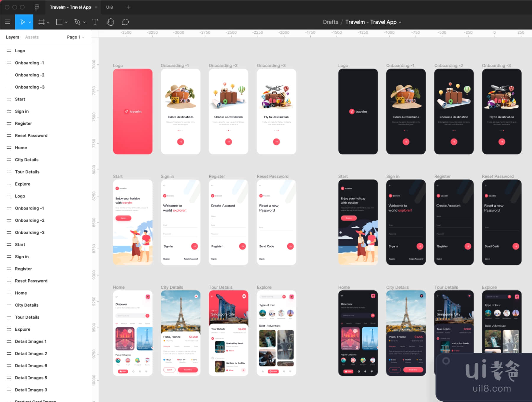Select the Detail Images 1 layer
532x402 pixels.
[31, 341]
